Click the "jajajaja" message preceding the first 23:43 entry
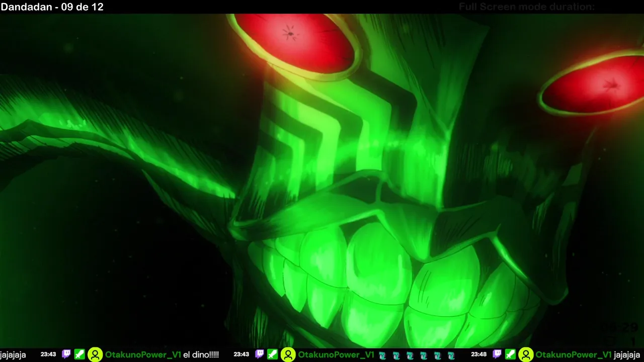The width and height of the screenshot is (644, 362). (x=13, y=355)
